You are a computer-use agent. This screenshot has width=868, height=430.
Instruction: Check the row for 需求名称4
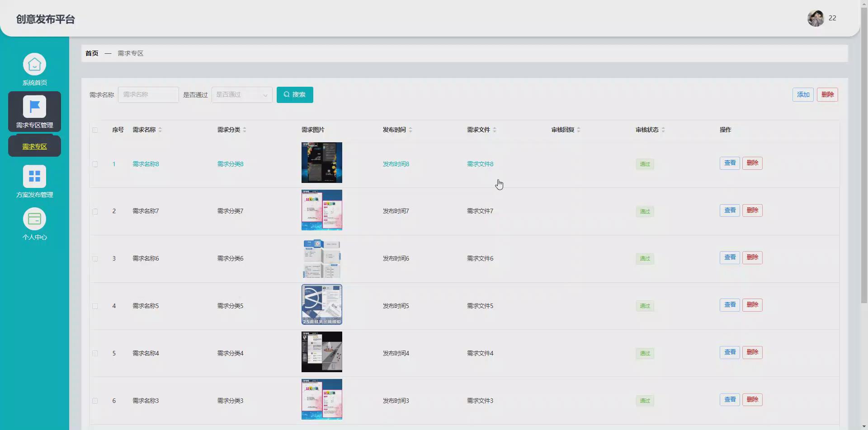click(95, 353)
